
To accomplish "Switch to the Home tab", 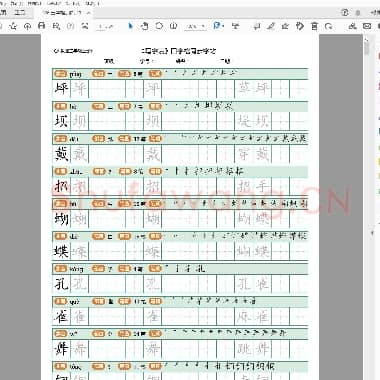I will (x=3, y=13).
